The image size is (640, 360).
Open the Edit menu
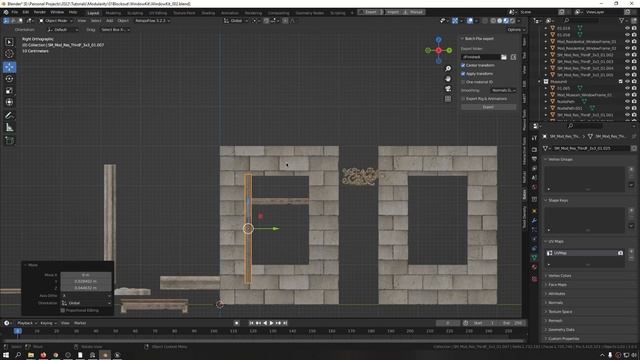pyautogui.click(x=26, y=12)
